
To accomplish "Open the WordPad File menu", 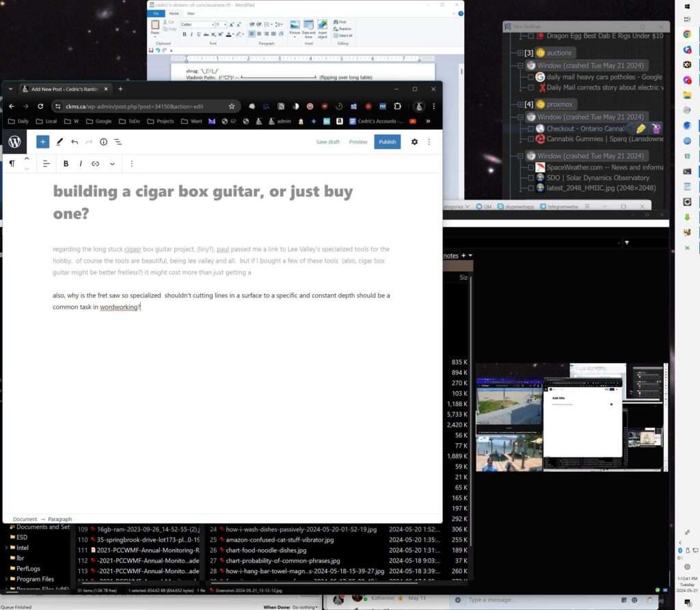I will [x=156, y=13].
